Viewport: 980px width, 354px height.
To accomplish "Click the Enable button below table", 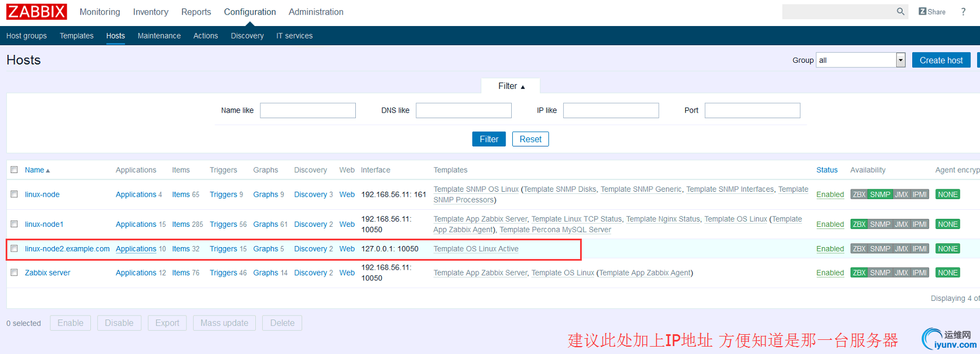I will coord(71,323).
